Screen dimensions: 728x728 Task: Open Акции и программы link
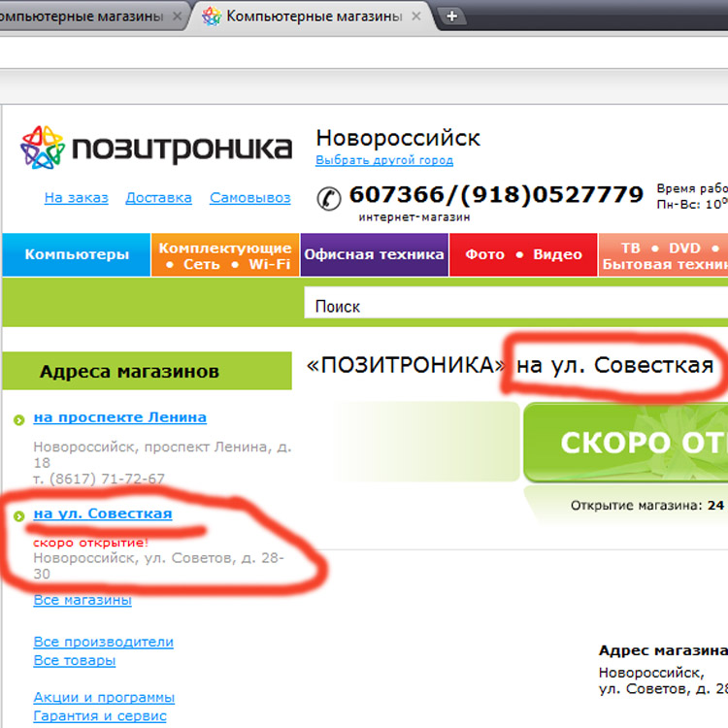pos(104,697)
